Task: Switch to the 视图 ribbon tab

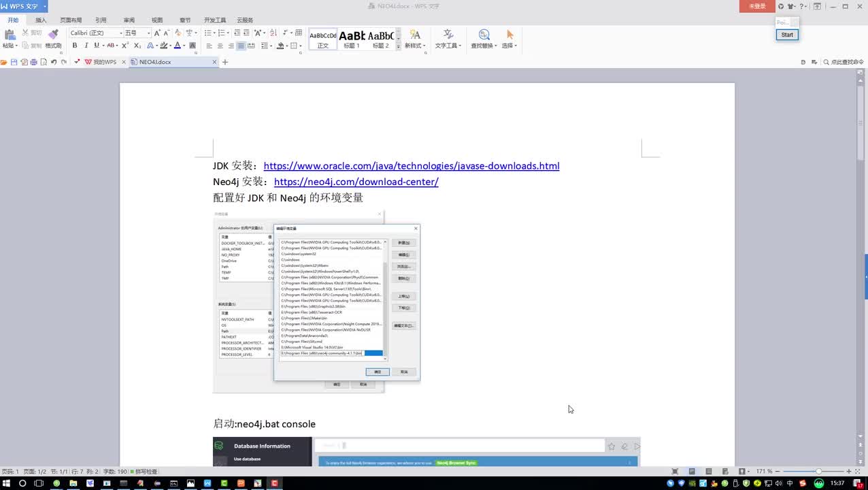Action: point(157,20)
